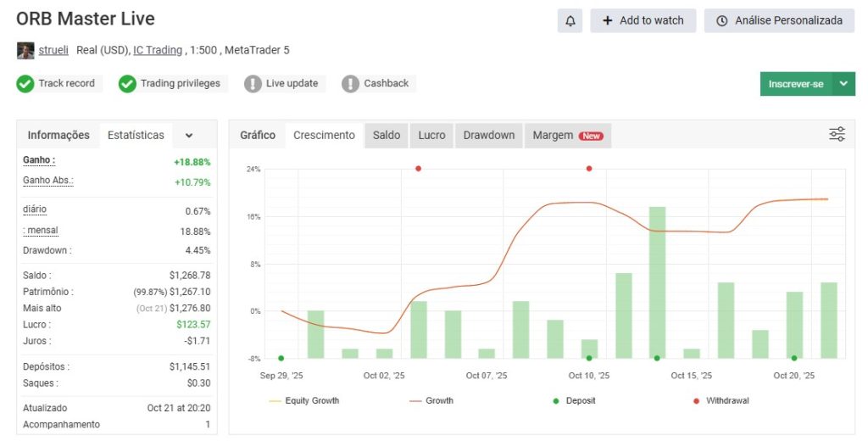This screenshot has width=868, height=441.
Task: Open the Saldo chart tab
Action: click(387, 135)
